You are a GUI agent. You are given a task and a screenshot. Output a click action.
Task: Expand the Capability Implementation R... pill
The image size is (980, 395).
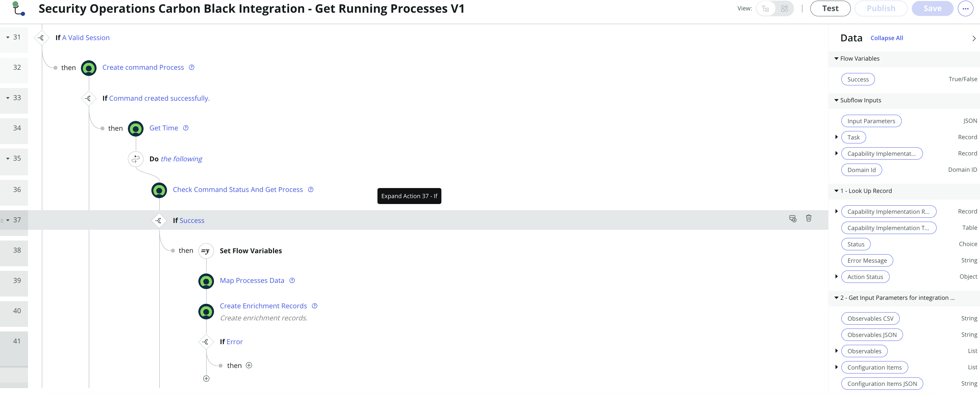click(x=836, y=212)
